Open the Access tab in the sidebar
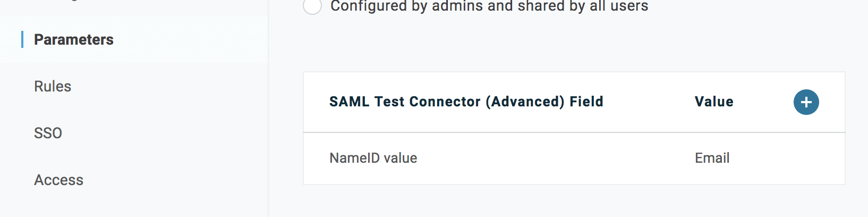Image resolution: width=868 pixels, height=217 pixels. (58, 180)
